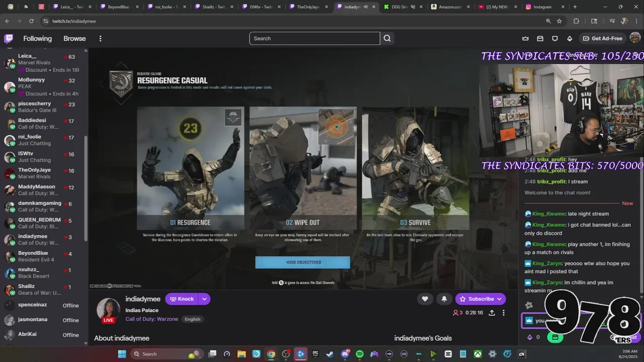Open the Twitch more options menu
The height and width of the screenshot is (362, 644).
pos(100,39)
